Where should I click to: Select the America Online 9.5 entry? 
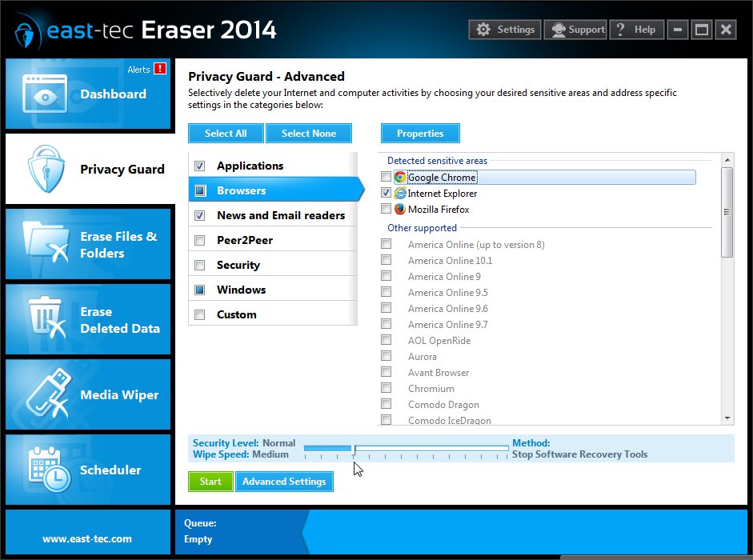447,293
